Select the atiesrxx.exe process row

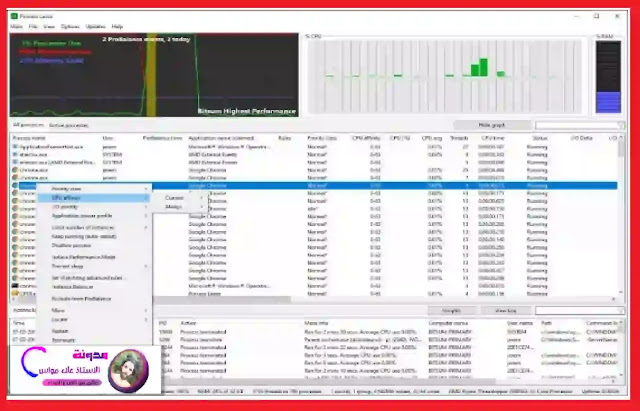tap(313, 154)
